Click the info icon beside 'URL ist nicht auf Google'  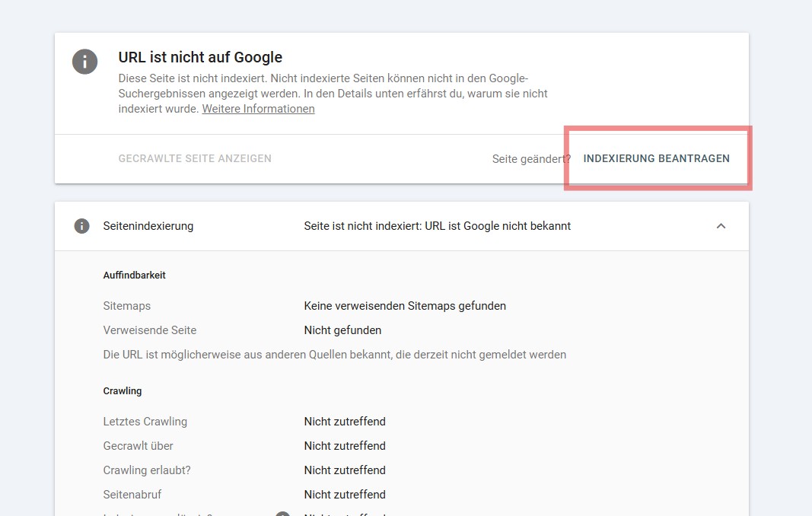85,62
